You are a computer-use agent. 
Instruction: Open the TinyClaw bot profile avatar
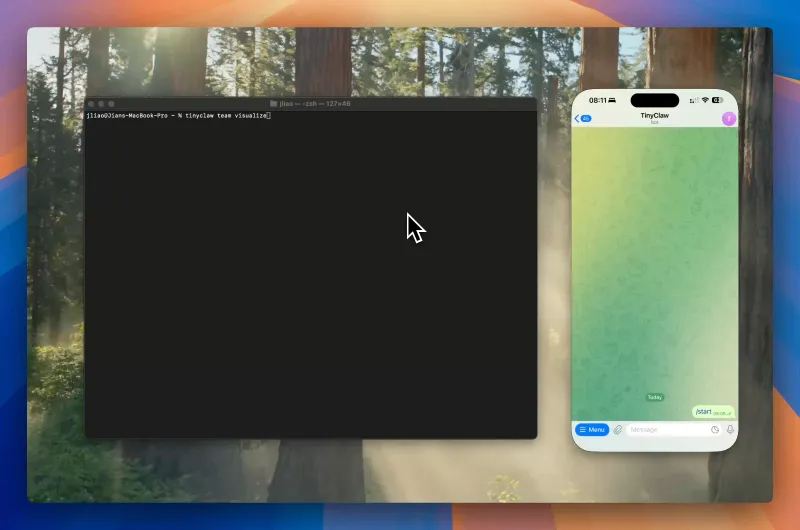point(729,118)
